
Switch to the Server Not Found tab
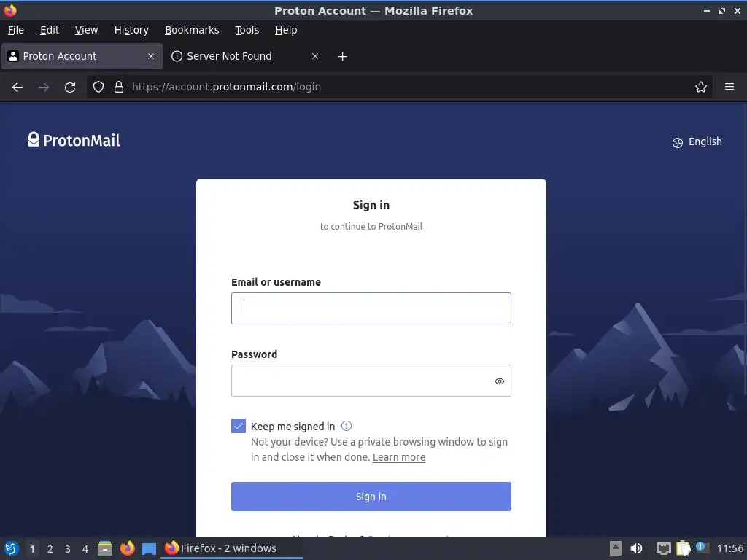click(245, 56)
